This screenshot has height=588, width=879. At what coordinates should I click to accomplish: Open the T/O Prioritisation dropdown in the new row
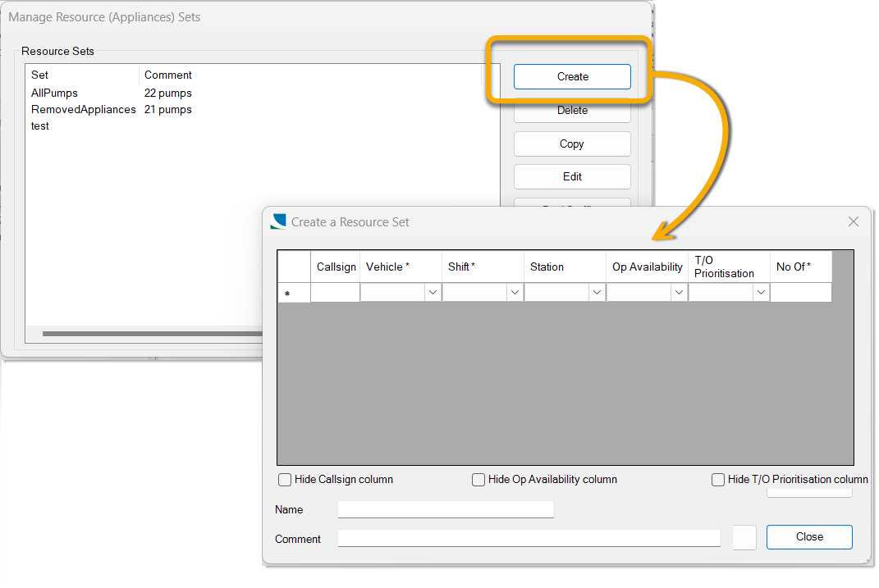click(761, 292)
